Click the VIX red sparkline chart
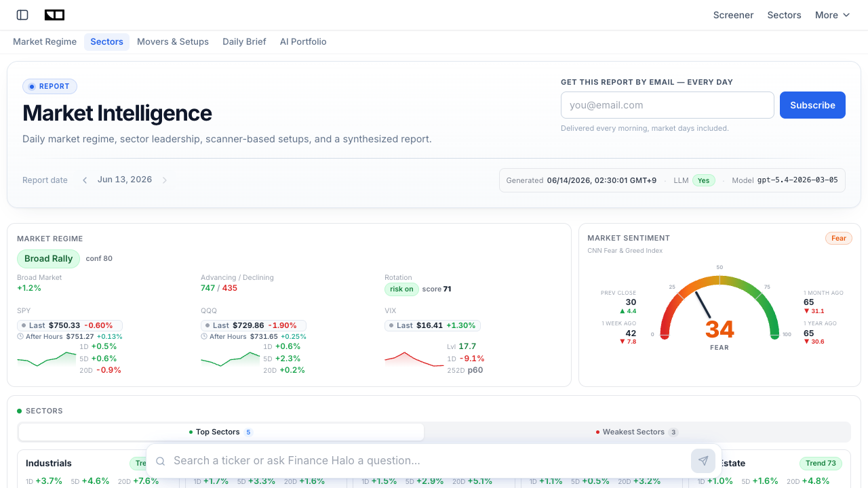 (x=414, y=359)
